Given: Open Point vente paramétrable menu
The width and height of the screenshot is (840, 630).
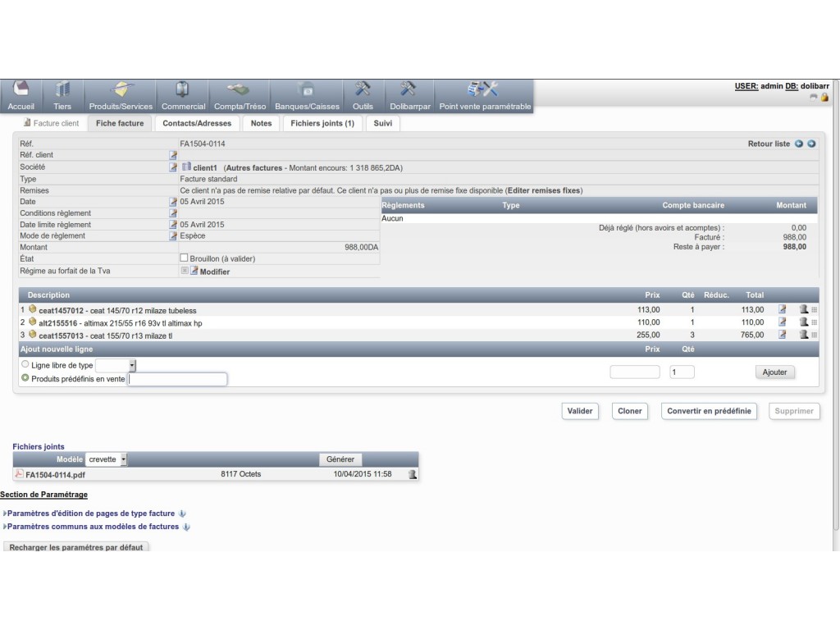Looking at the screenshot, I should click(x=485, y=97).
